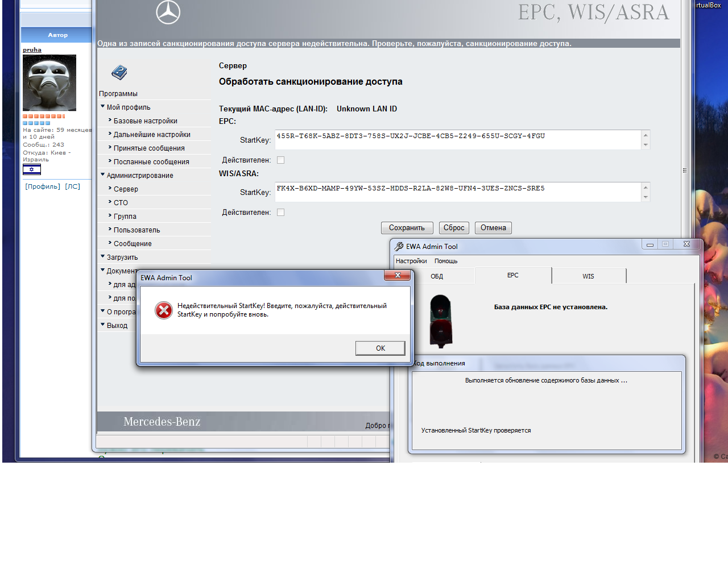
Task: Click Сброс button
Action: point(454,228)
